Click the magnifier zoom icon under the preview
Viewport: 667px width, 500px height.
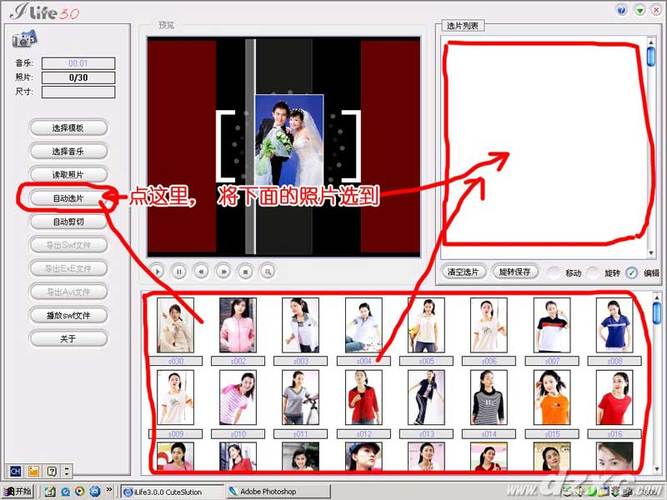click(267, 270)
